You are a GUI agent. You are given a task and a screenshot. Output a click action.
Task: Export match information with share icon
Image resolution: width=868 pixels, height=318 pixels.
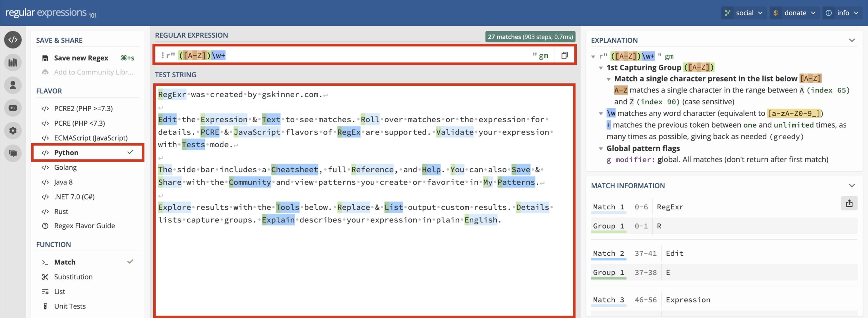[x=849, y=203]
